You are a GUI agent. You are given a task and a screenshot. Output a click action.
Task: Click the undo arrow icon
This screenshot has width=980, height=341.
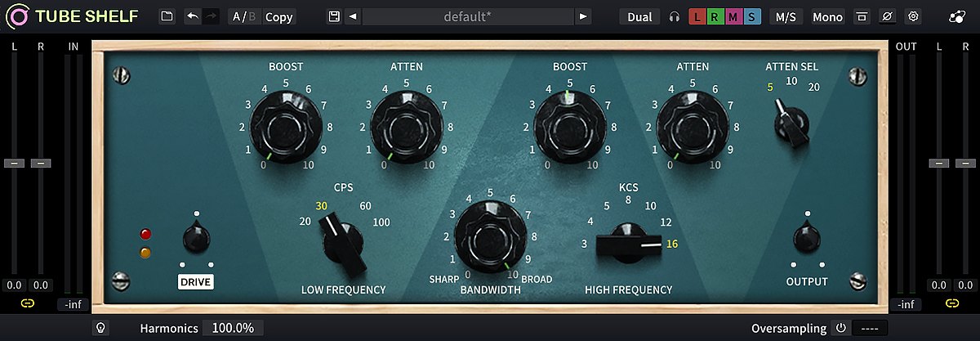[x=192, y=16]
